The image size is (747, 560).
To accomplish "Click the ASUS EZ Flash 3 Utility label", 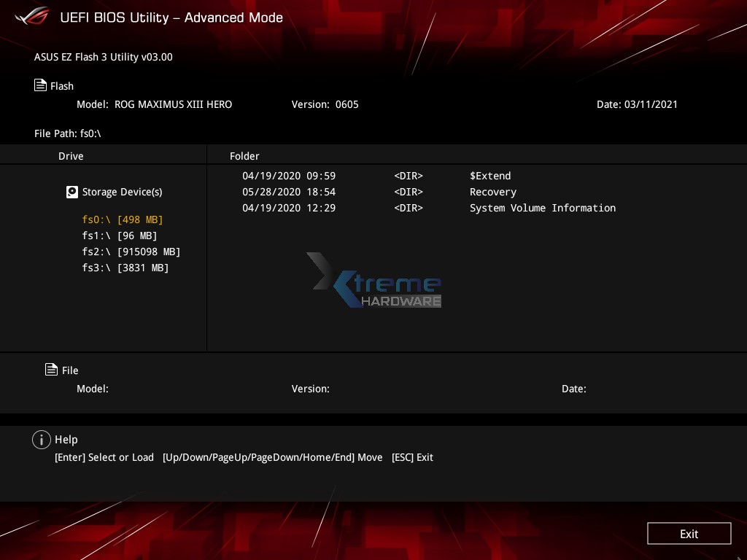I will coord(103,57).
